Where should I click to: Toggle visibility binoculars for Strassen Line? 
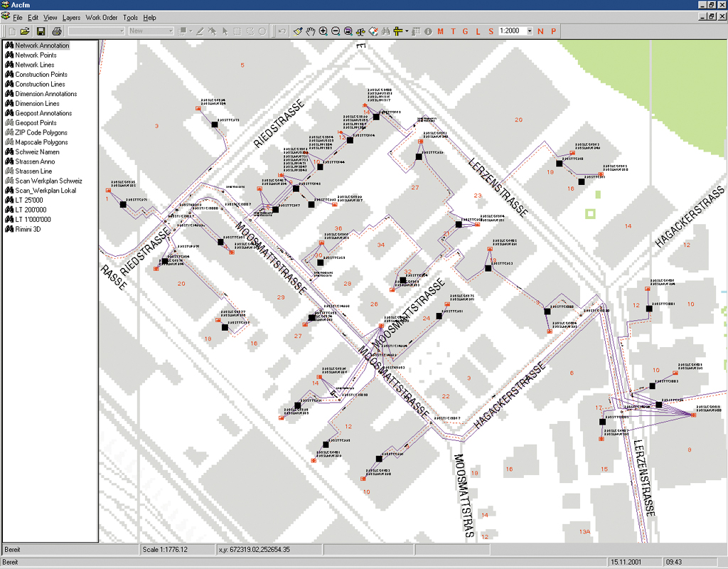(9, 171)
